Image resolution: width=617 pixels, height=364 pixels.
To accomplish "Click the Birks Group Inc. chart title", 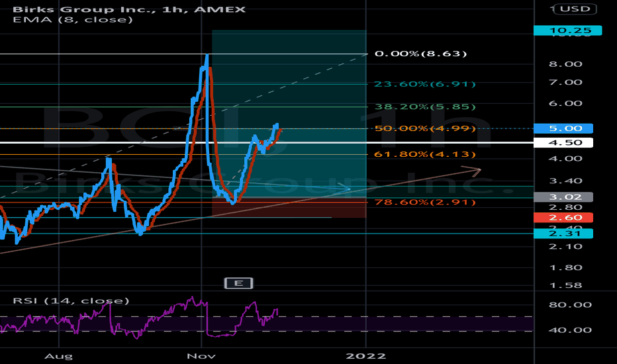I will 128,9.
